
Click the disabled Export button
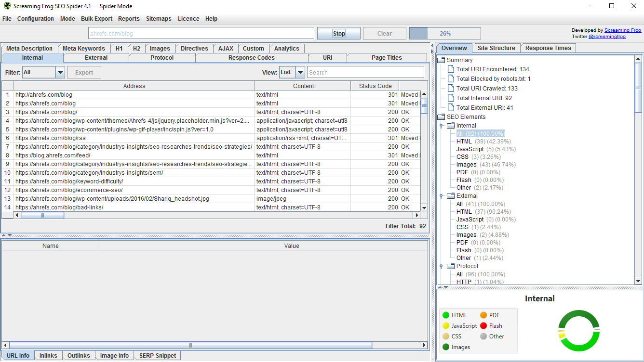point(84,72)
